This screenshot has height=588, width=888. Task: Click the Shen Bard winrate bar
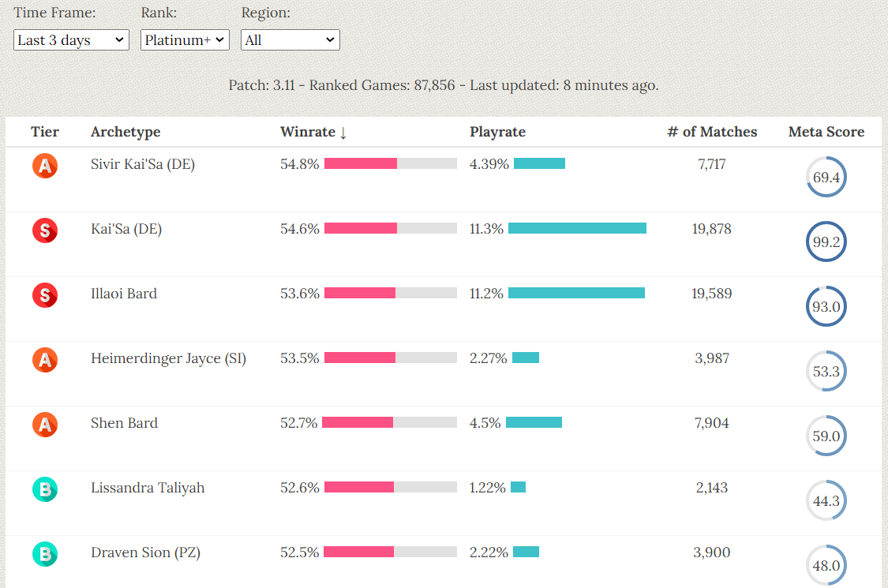pyautogui.click(x=389, y=423)
